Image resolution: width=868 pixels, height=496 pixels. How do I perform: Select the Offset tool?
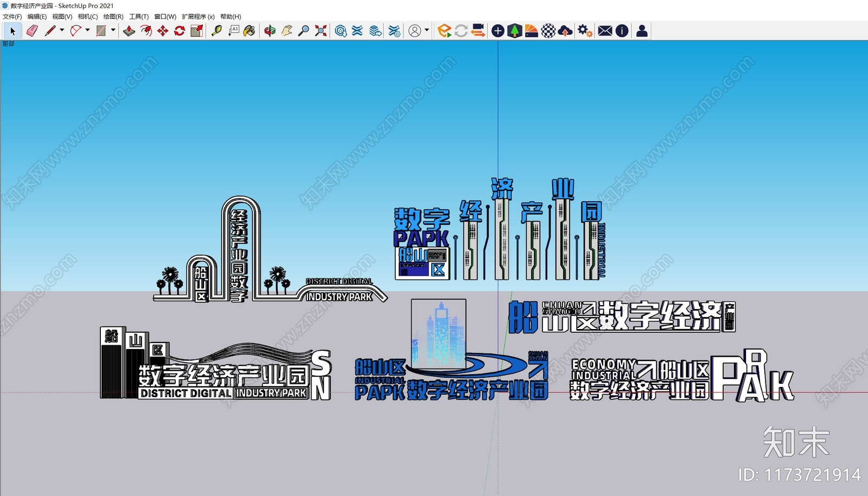146,31
